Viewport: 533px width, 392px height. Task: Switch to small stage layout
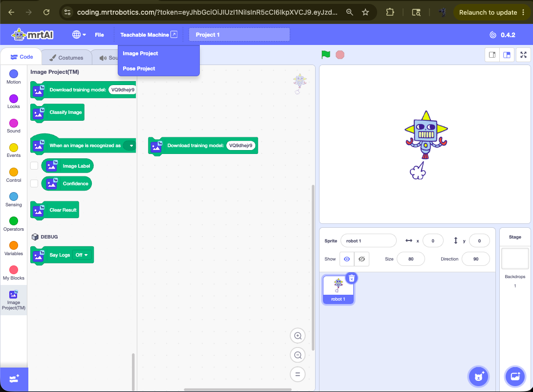point(492,55)
